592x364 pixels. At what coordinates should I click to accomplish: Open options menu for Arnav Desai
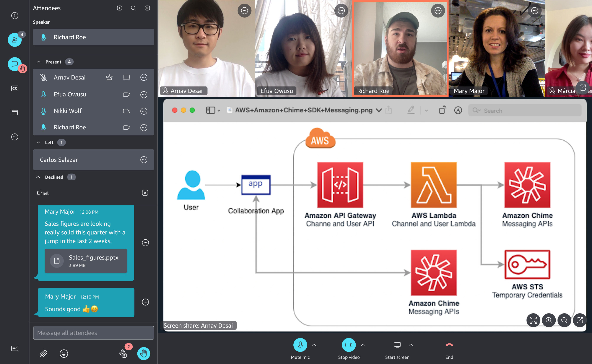click(x=144, y=77)
